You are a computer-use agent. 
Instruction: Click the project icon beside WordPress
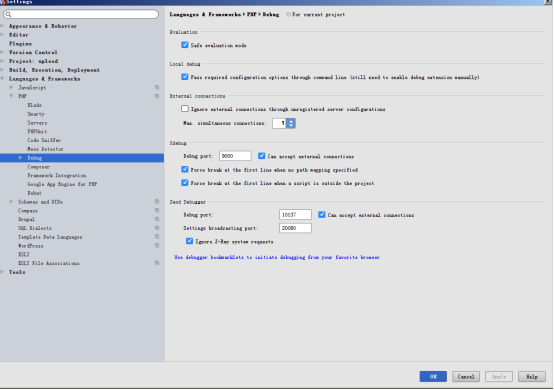(157, 246)
